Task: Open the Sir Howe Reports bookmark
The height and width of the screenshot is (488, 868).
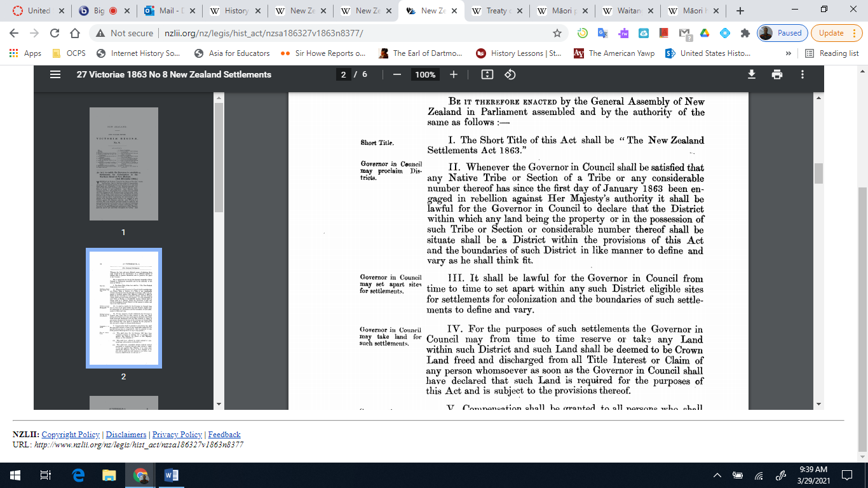Action: pos(323,53)
